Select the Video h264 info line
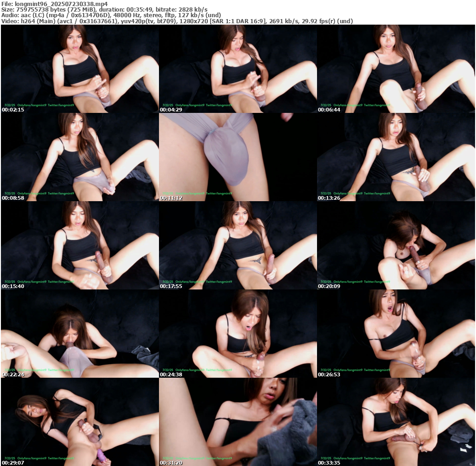 (x=177, y=21)
